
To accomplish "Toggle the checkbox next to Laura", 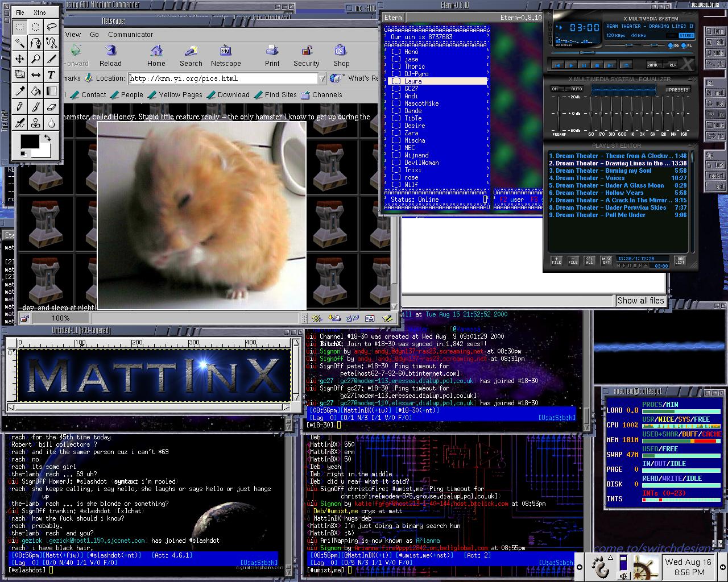I will point(396,81).
